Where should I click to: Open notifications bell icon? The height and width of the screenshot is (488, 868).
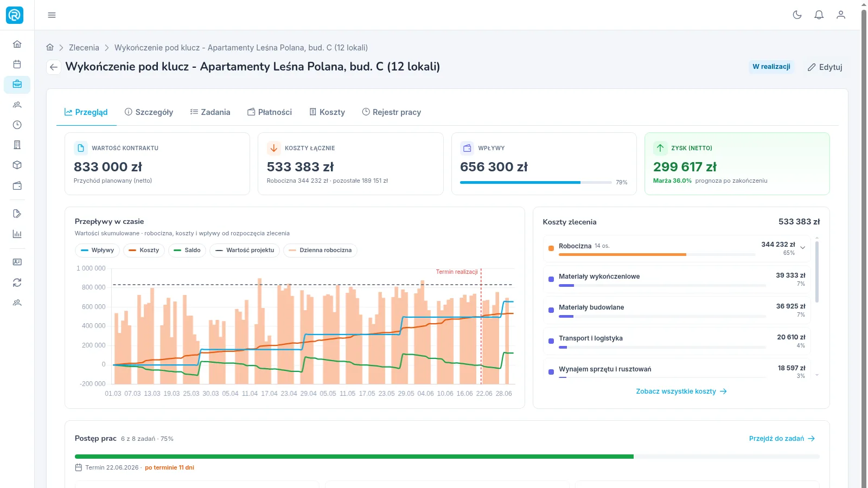819,15
